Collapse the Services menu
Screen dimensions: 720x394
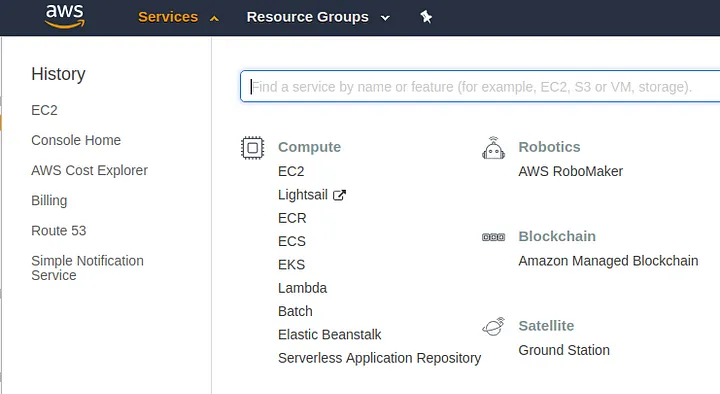point(178,17)
